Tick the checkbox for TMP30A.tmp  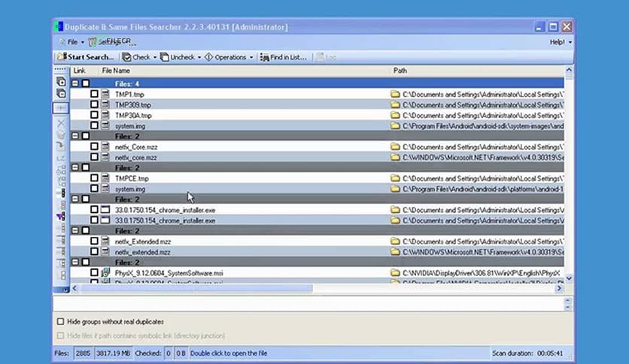(x=94, y=114)
